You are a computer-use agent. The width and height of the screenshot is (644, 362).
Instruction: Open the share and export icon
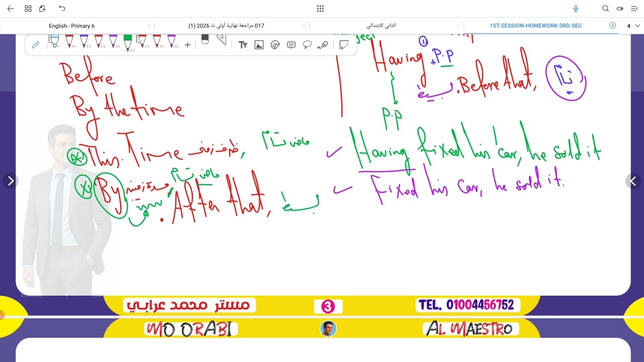(x=42, y=9)
